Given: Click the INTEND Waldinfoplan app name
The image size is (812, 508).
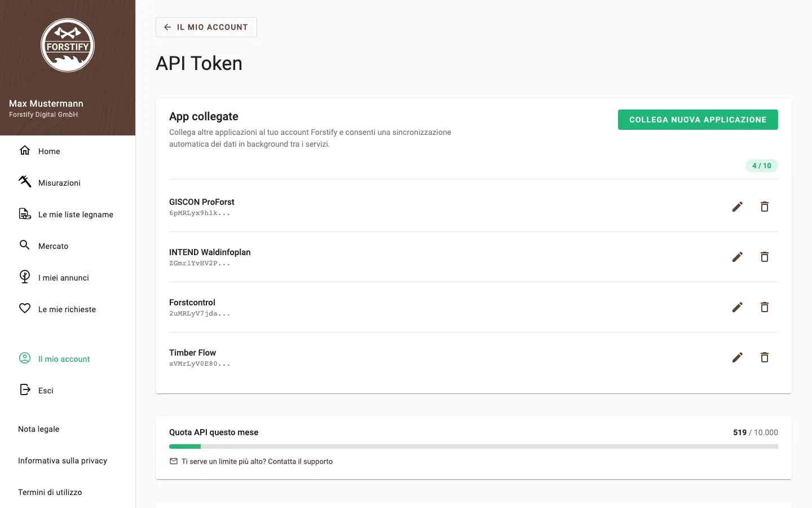Looking at the screenshot, I should click(x=210, y=252).
